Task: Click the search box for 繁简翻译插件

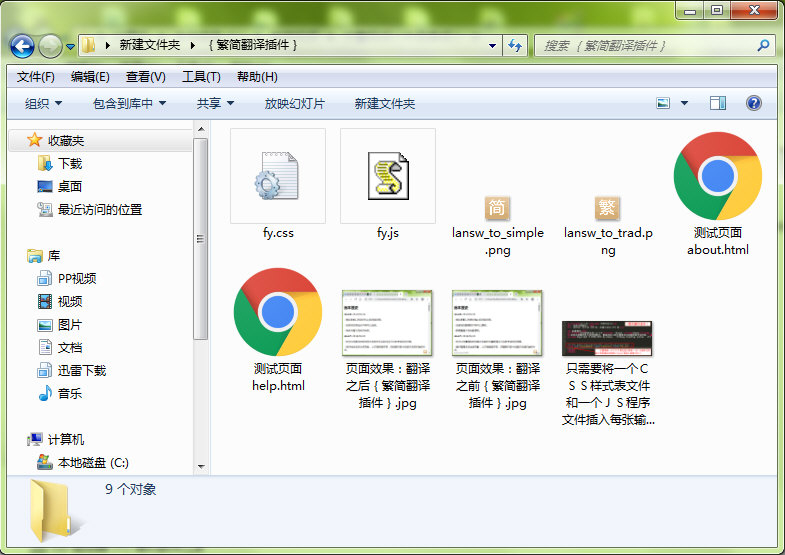Action: pyautogui.click(x=650, y=46)
